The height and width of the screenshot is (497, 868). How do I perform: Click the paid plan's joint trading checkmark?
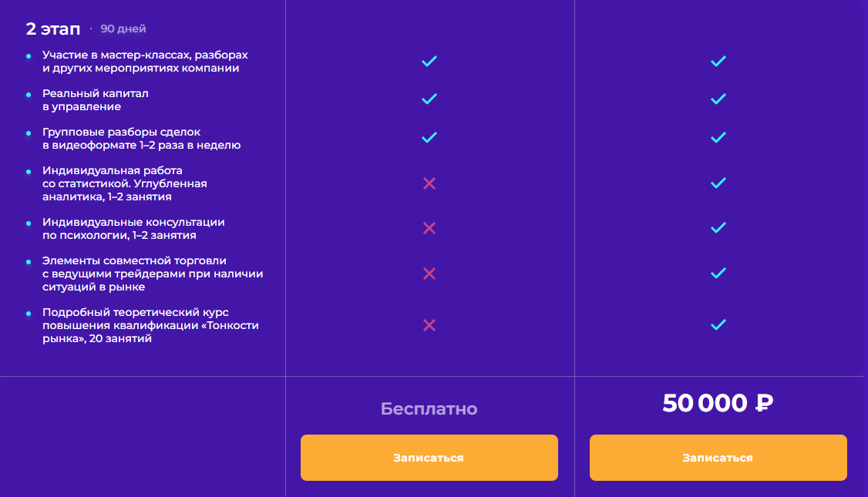(718, 273)
